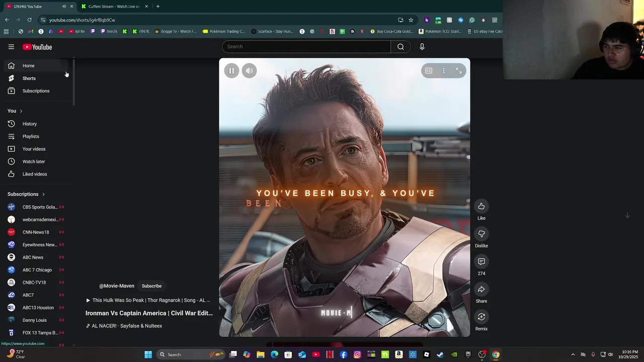Open the ABC 7 Chicago subscription
This screenshot has height=362, width=644.
[36, 270]
